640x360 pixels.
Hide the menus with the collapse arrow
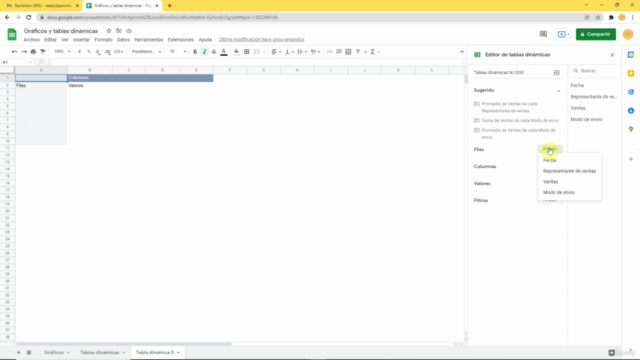(462, 52)
